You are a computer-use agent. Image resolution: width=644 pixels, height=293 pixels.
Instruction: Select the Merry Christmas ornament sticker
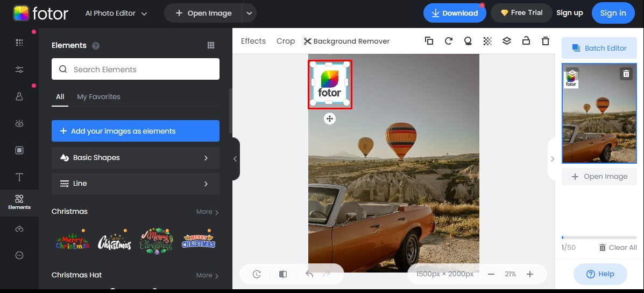(x=157, y=242)
